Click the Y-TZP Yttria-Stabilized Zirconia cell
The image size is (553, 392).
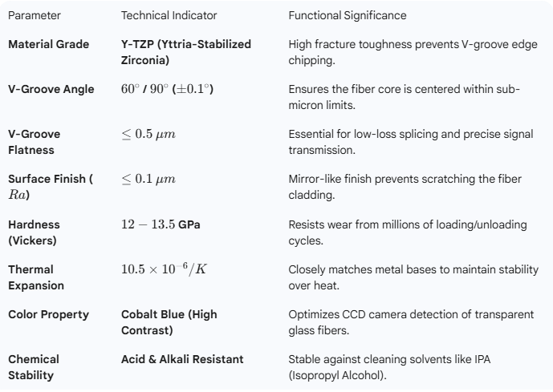[185, 51]
